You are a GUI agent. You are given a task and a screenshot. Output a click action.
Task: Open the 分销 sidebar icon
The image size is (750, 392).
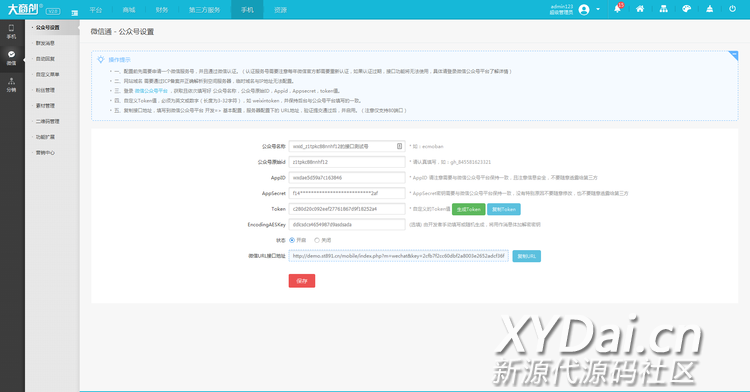point(11,85)
